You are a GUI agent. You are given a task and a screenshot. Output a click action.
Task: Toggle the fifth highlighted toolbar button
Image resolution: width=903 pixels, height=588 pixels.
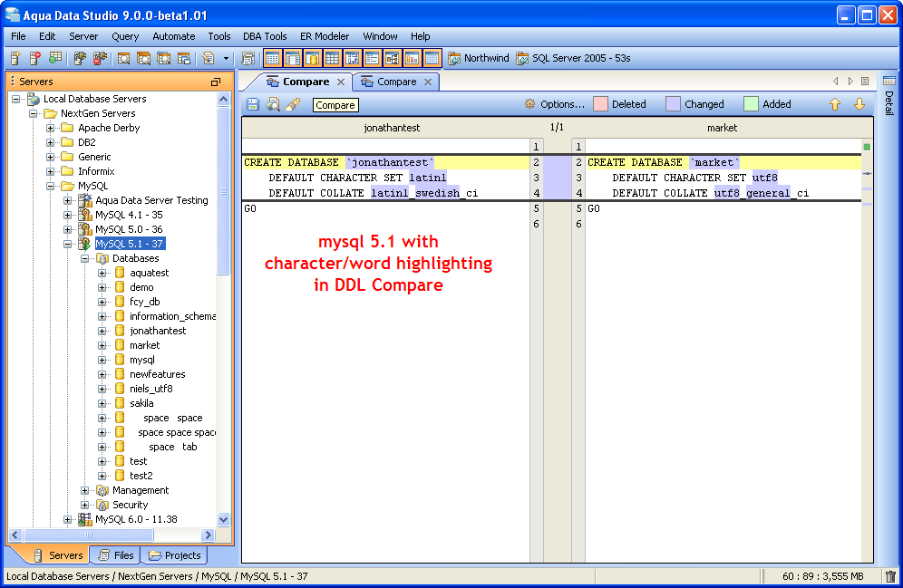(x=352, y=58)
